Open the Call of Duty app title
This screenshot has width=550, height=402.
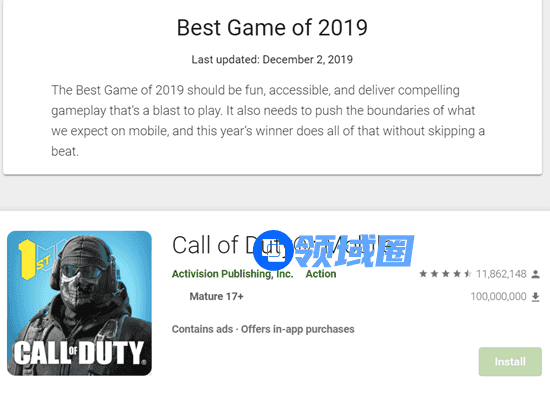[281, 245]
